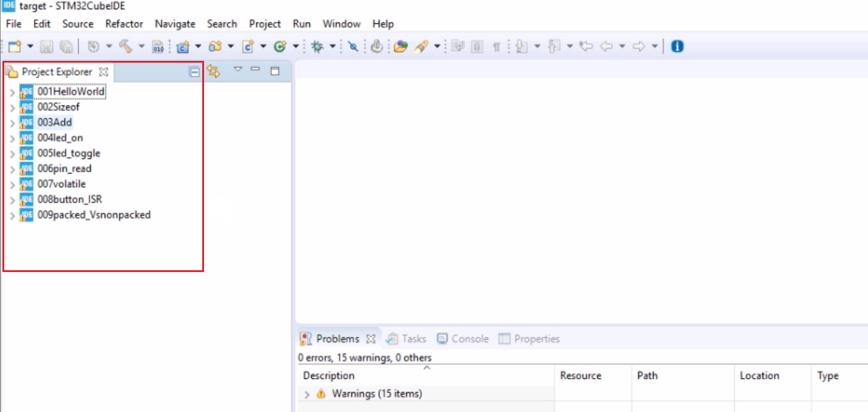Click the previous annotation icon
868x412 pixels.
(x=554, y=46)
